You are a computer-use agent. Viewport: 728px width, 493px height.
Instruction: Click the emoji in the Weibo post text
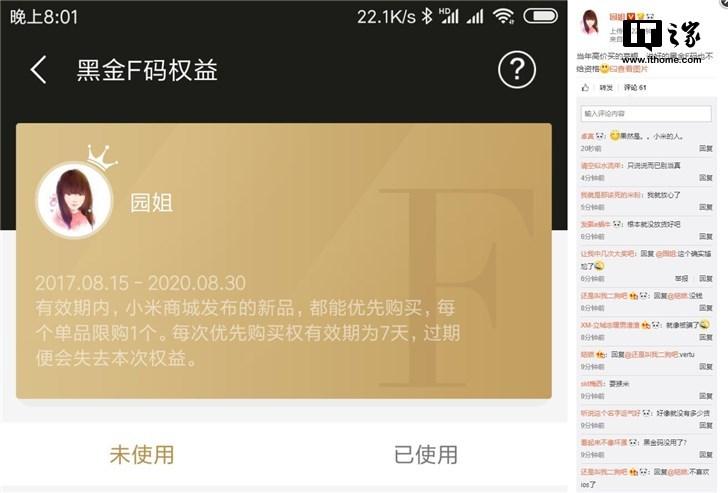pos(604,69)
